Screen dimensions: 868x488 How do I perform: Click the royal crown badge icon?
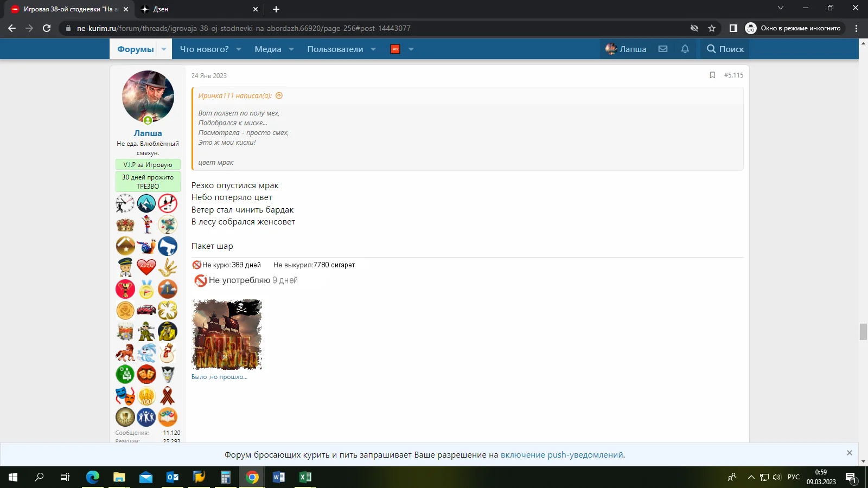(x=125, y=224)
